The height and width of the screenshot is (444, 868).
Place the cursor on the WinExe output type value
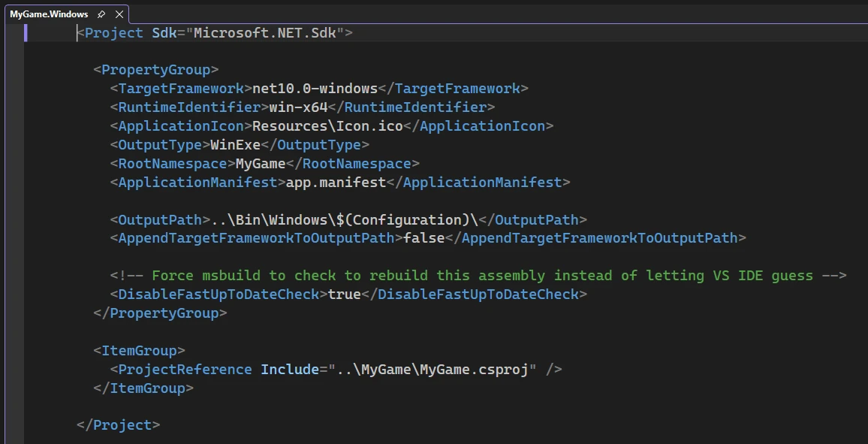click(235, 145)
